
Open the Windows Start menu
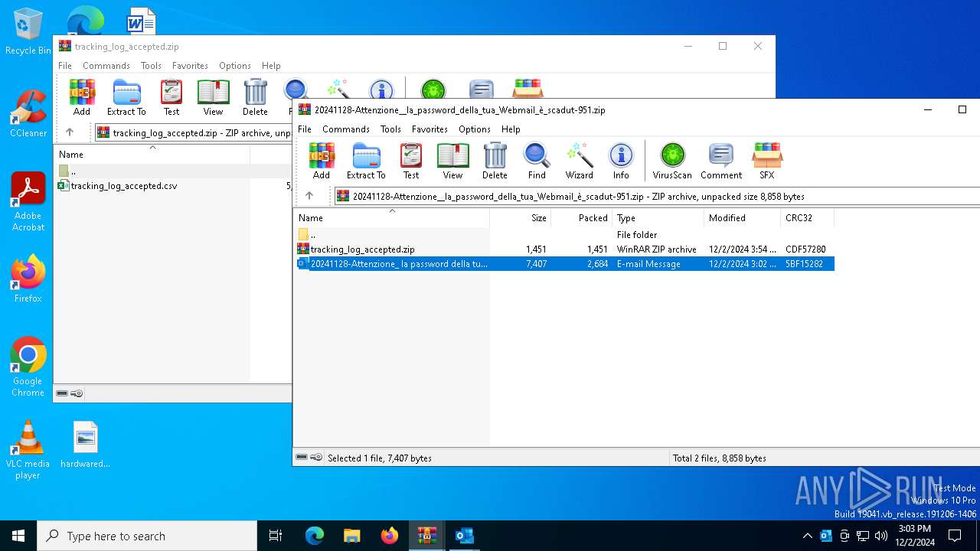(x=18, y=536)
